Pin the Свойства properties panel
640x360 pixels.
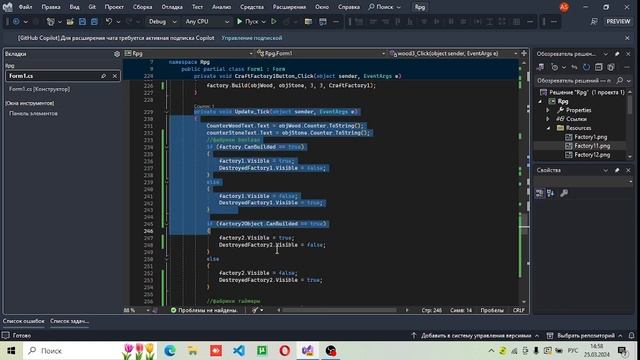617,170
